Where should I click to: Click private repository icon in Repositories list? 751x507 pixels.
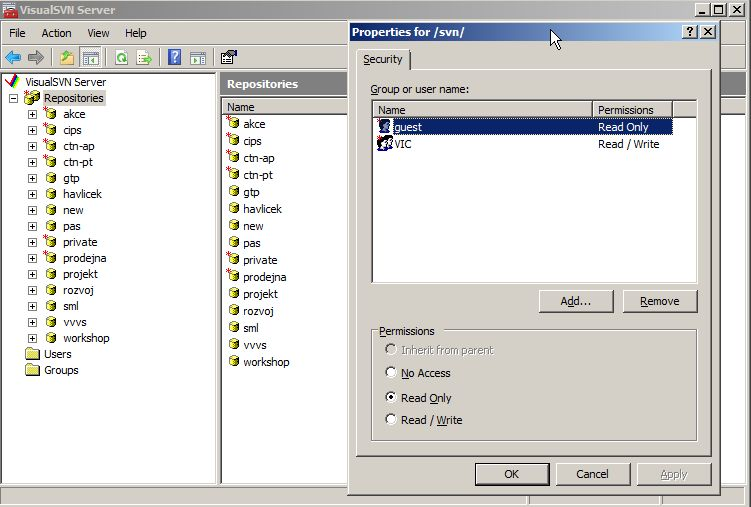[x=233, y=259]
